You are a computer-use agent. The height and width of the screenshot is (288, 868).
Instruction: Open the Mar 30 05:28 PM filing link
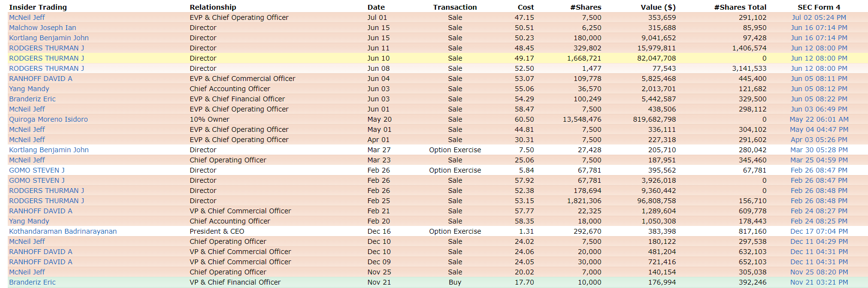point(819,150)
